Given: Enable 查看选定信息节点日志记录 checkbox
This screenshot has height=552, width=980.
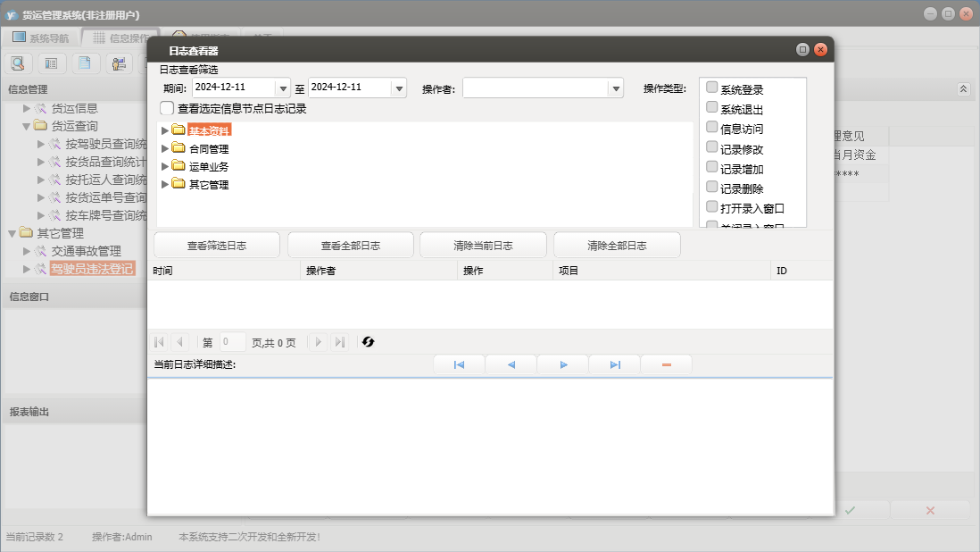Looking at the screenshot, I should click(167, 108).
